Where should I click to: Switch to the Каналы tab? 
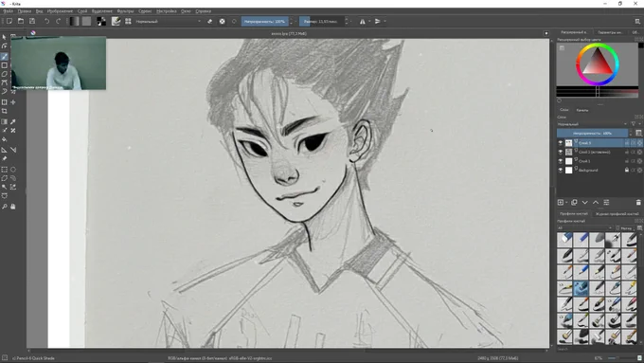pyautogui.click(x=582, y=110)
